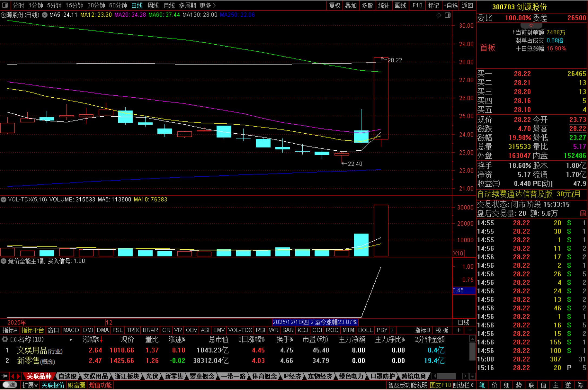Image resolution: width=588 pixels, height=390 pixels.
Task: Click the minus icon to remove indicator window
Action: point(470,330)
